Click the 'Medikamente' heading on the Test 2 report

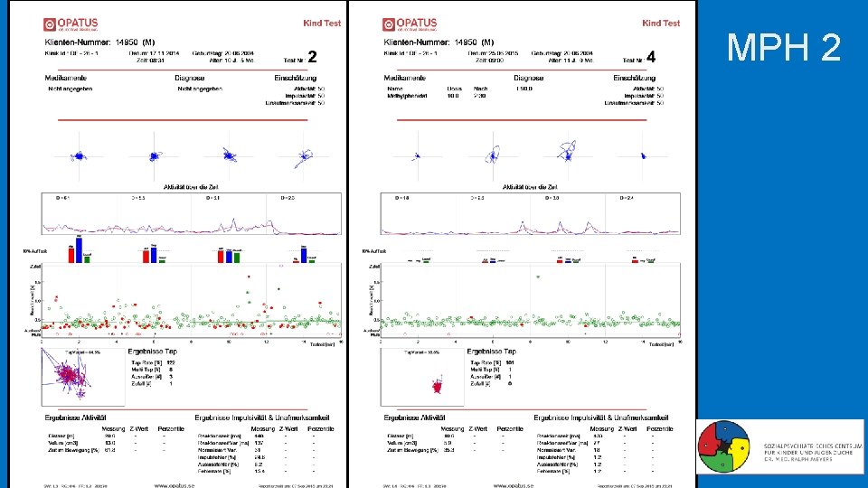[x=66, y=78]
